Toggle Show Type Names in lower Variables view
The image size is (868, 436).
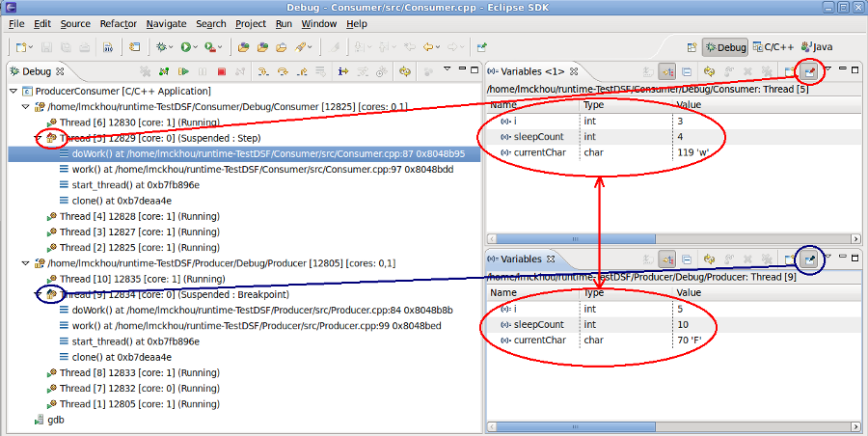(x=648, y=259)
